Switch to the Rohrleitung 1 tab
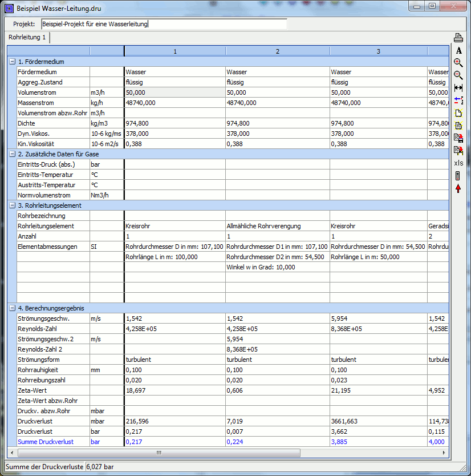 click(x=27, y=38)
